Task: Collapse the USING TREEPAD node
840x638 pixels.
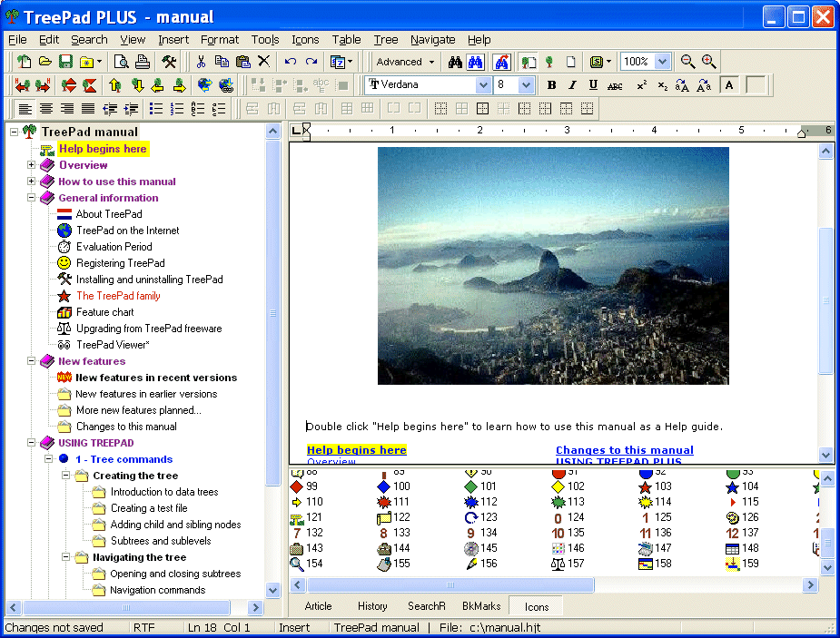Action: point(31,443)
